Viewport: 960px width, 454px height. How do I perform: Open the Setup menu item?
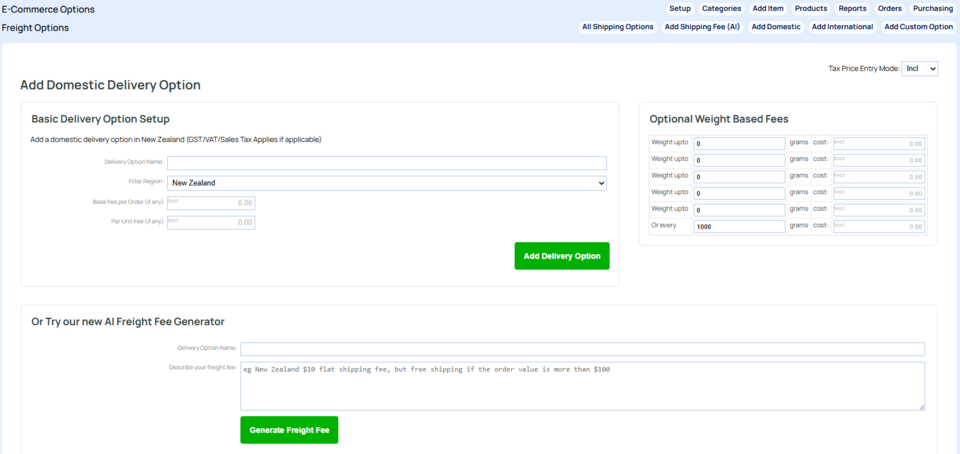[x=680, y=9]
